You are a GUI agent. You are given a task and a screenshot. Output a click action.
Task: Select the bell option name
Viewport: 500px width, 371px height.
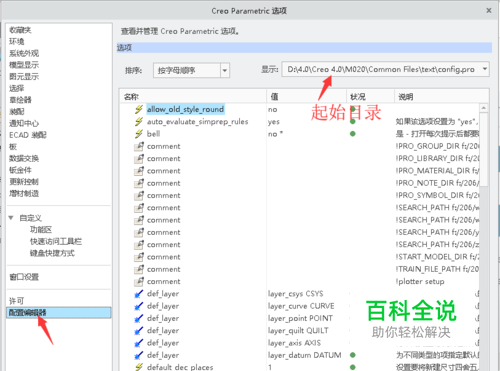(153, 134)
